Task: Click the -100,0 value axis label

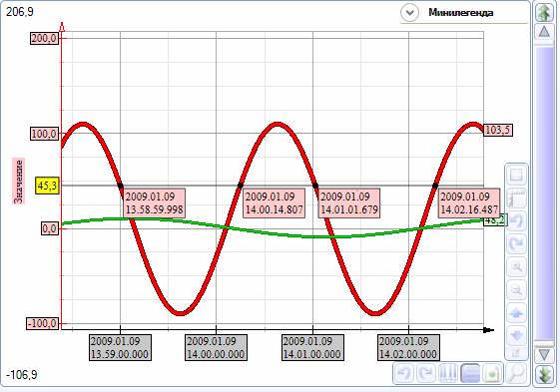Action: [43, 323]
